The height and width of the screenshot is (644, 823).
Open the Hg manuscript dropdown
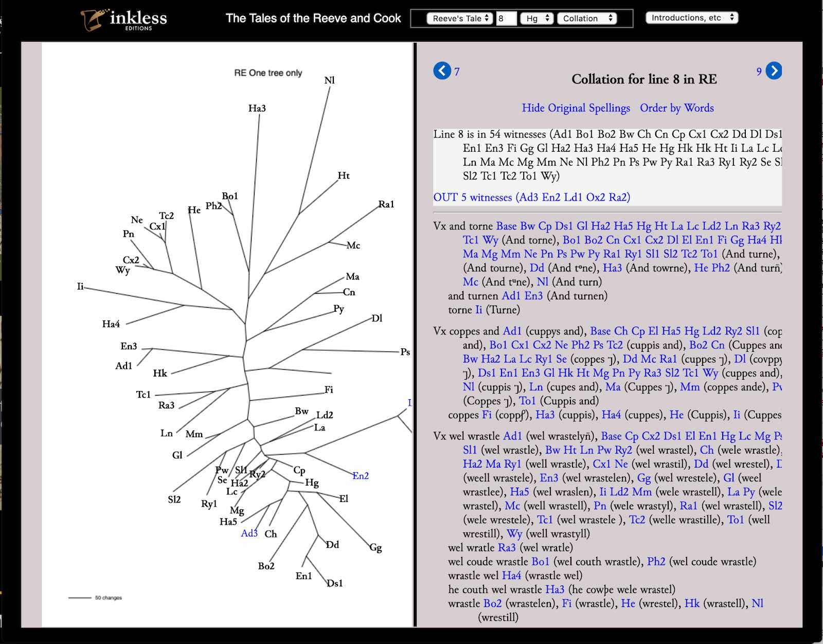(536, 19)
